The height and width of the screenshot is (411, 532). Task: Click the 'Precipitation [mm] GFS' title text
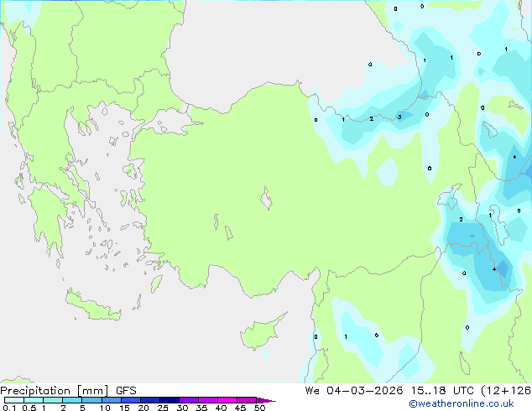coord(68,391)
